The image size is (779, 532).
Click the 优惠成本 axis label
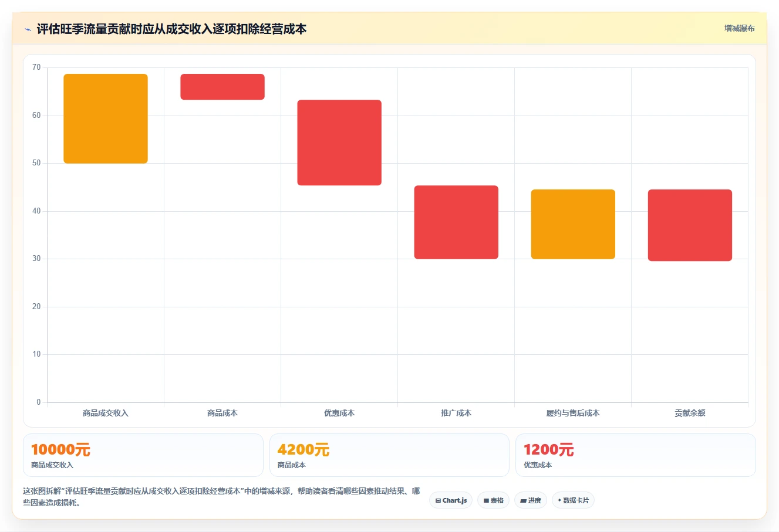click(339, 413)
